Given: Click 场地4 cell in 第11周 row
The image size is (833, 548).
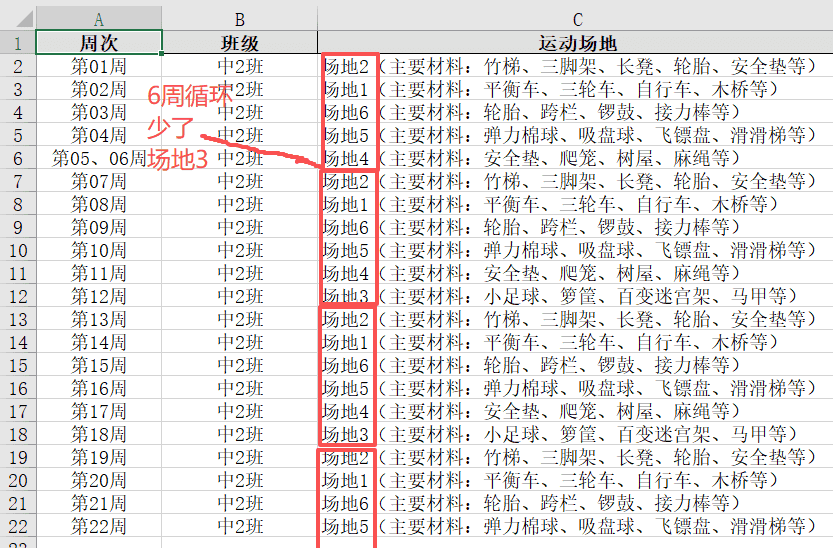Looking at the screenshot, I should [575, 273].
